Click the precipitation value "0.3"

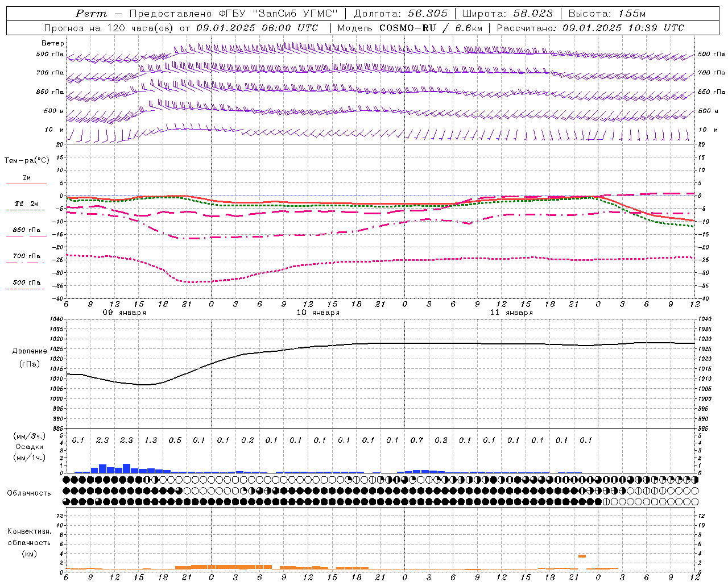tap(441, 440)
